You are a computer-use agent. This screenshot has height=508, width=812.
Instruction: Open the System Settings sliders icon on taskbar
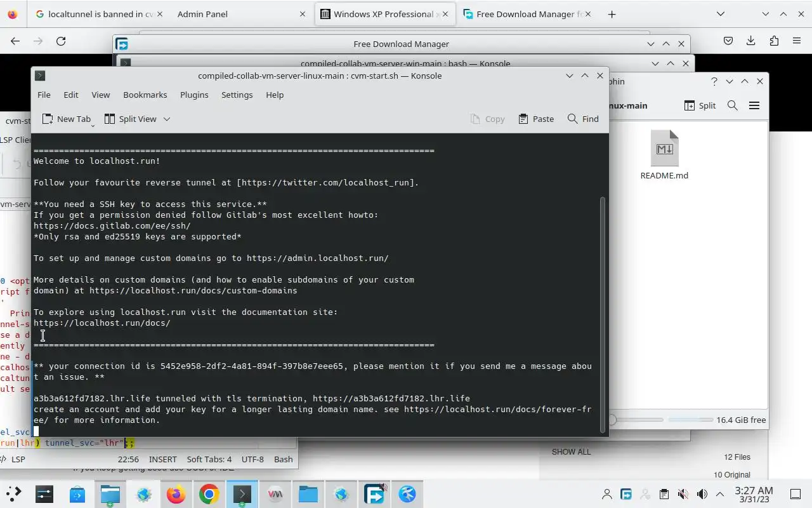(44, 494)
